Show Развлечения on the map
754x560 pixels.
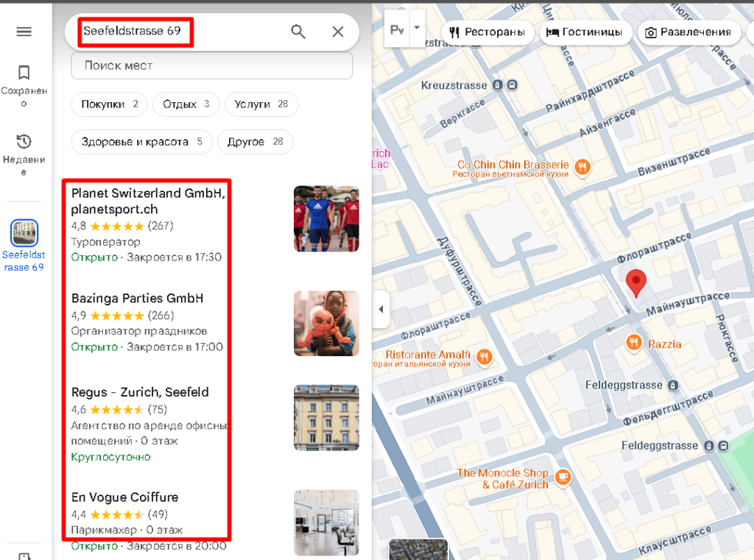[688, 32]
